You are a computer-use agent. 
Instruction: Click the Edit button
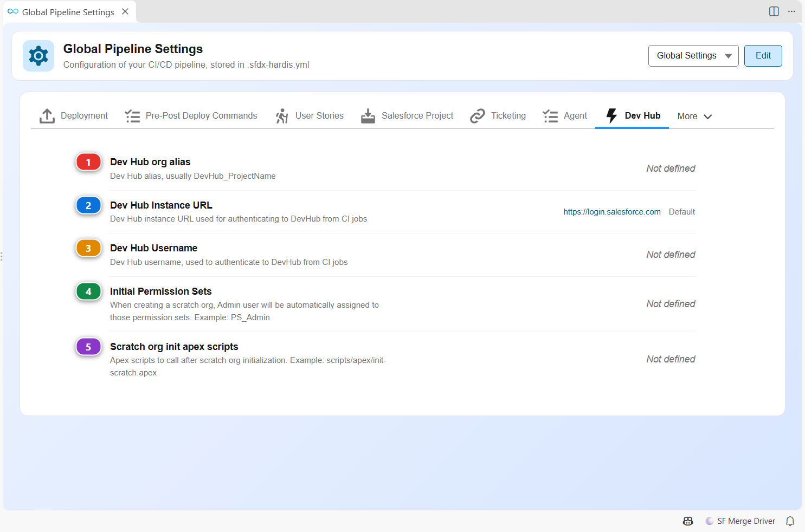point(763,56)
